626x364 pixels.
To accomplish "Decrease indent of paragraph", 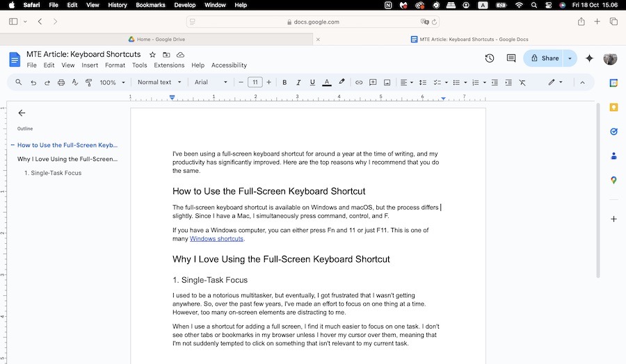I will tap(495, 83).
